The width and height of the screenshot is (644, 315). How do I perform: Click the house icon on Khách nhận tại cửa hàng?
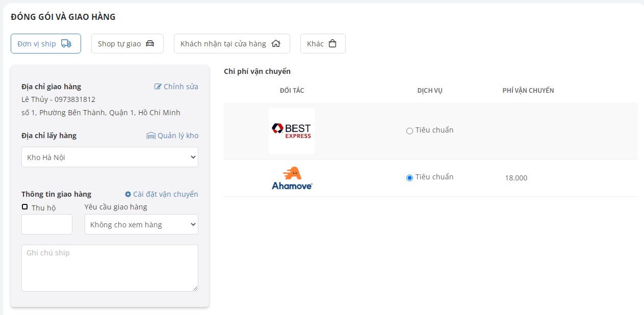pyautogui.click(x=276, y=44)
